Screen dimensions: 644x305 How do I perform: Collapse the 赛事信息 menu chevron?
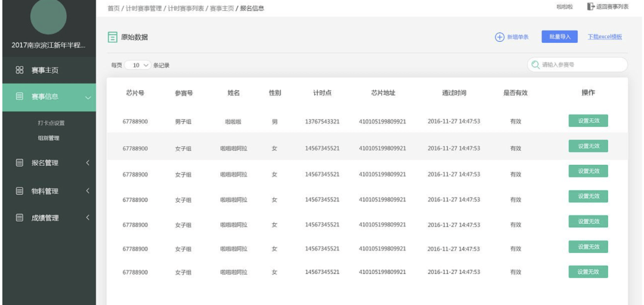tap(88, 97)
